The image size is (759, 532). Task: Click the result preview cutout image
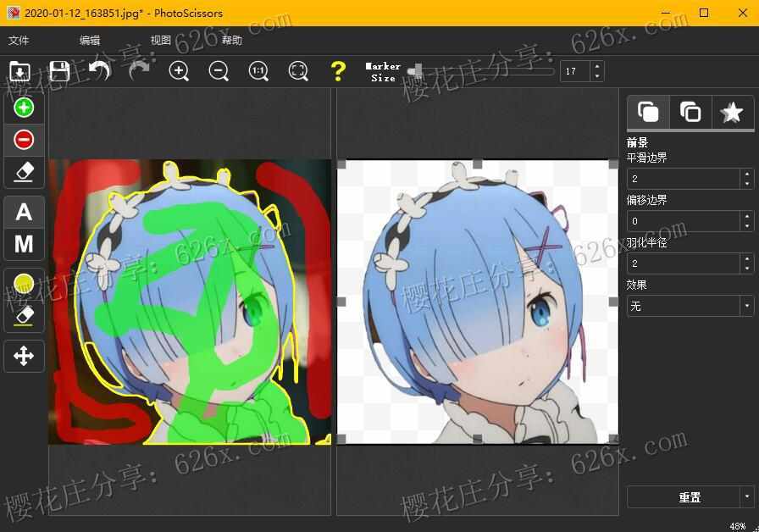477,302
